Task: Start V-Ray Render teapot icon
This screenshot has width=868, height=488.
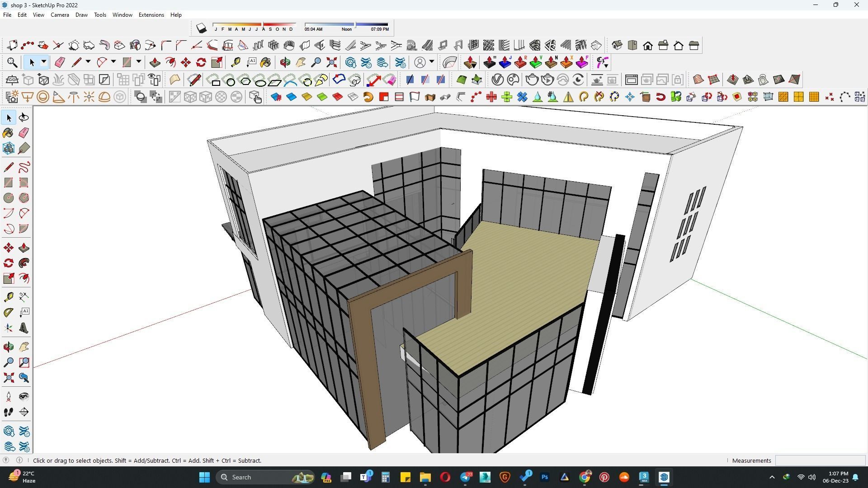Action: pos(532,80)
